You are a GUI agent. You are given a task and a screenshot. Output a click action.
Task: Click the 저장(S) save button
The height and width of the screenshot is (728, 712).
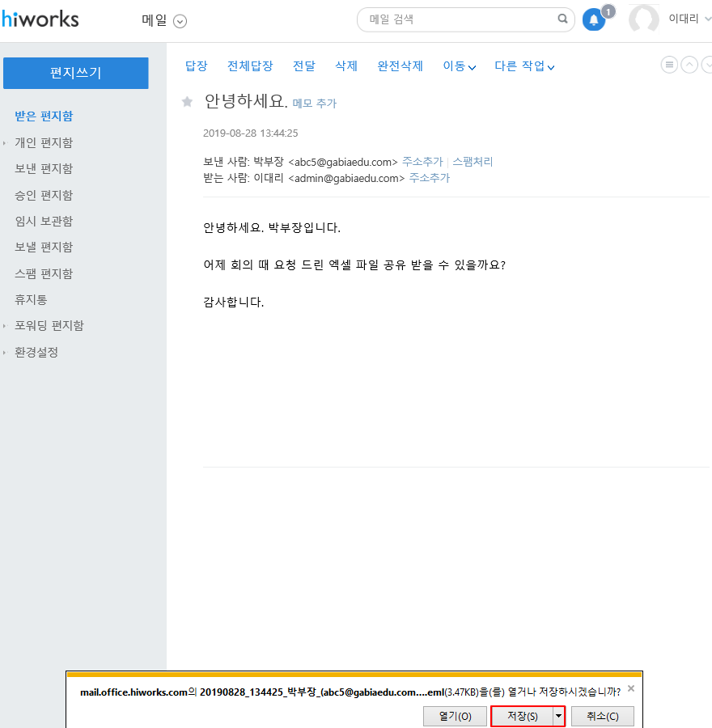pos(522,717)
